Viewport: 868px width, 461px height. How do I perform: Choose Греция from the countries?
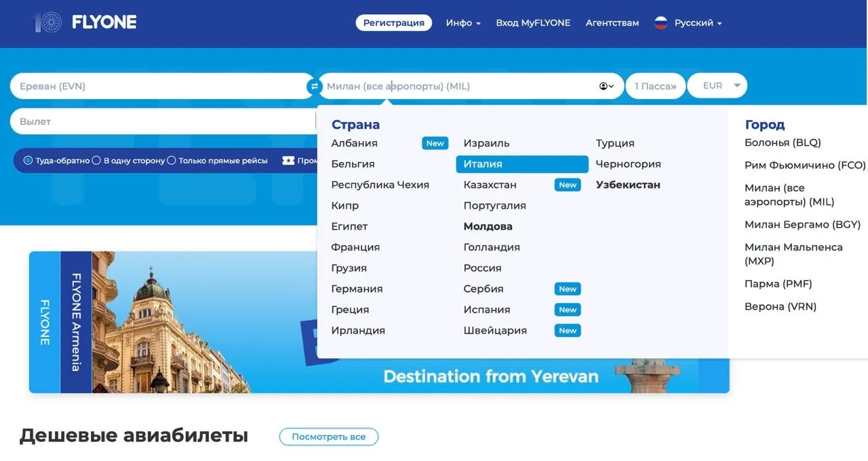[x=350, y=310]
